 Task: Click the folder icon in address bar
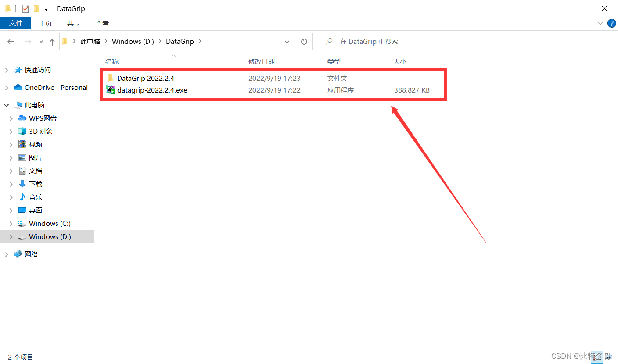[x=65, y=41]
